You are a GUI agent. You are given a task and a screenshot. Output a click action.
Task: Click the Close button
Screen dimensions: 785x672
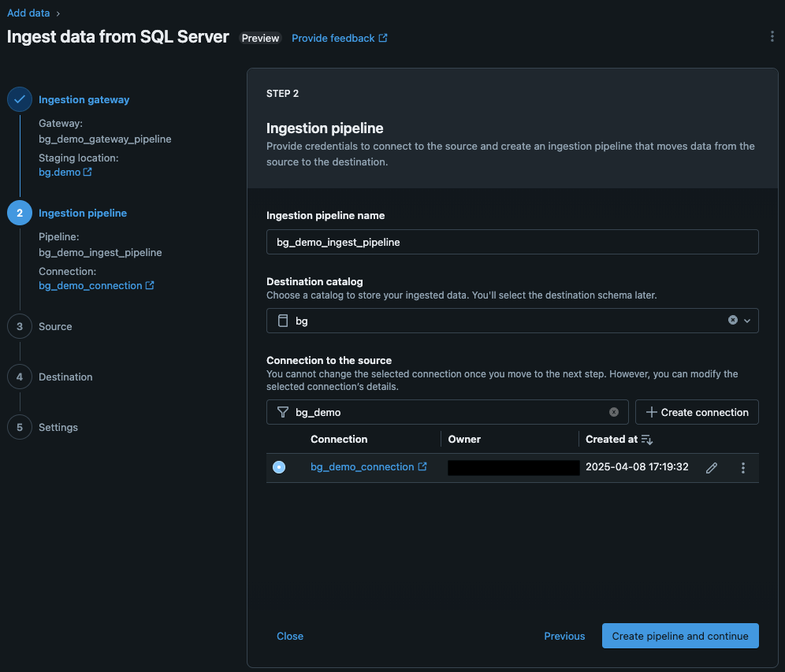point(290,636)
